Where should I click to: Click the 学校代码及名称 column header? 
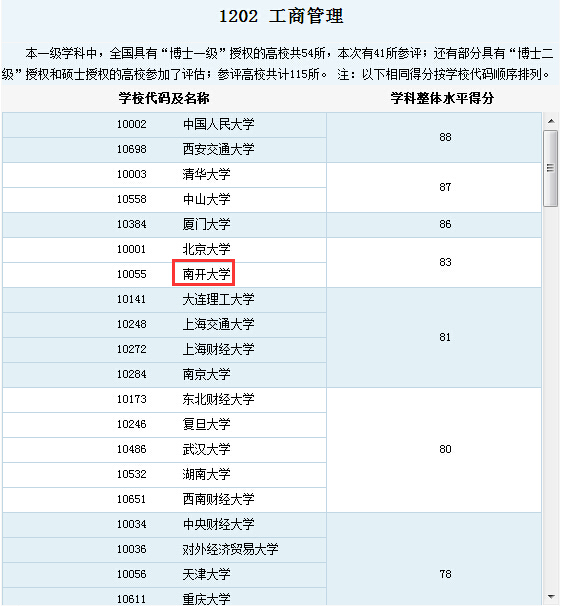(164, 98)
